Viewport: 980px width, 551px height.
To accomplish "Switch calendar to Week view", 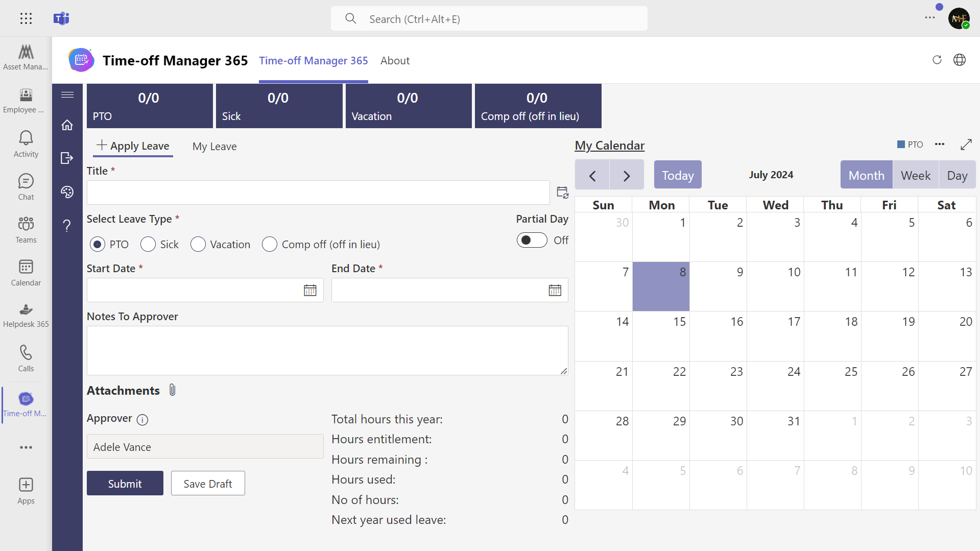I will (x=916, y=175).
